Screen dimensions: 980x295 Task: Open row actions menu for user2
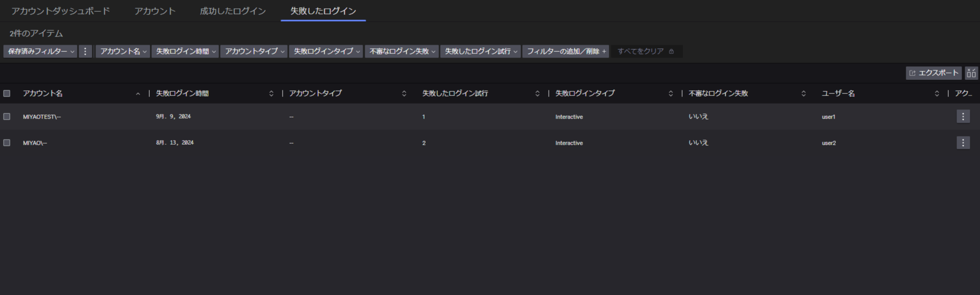(963, 143)
